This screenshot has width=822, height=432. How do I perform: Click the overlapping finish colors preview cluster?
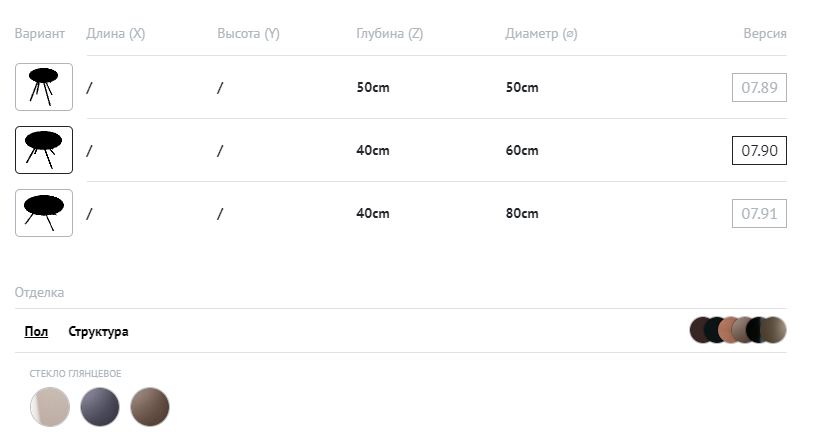[x=738, y=330]
